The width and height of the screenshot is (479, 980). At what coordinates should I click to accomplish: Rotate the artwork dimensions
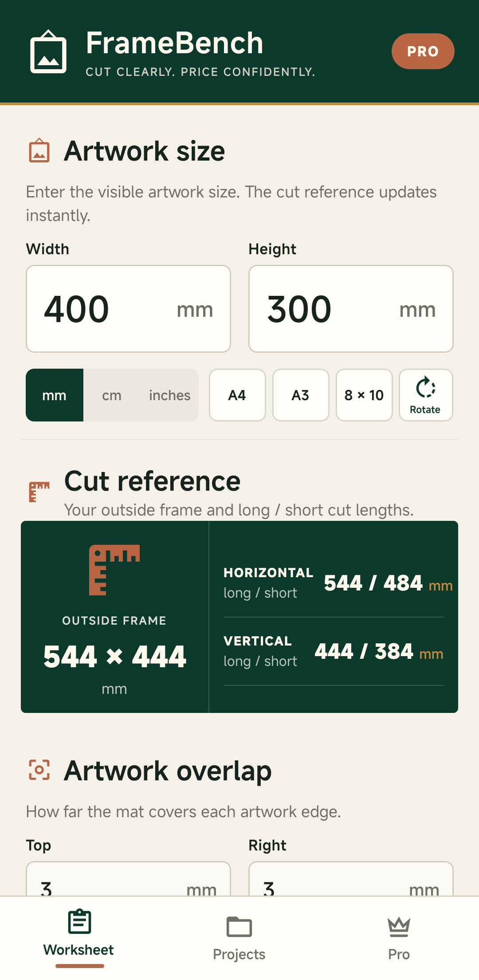[x=426, y=395]
